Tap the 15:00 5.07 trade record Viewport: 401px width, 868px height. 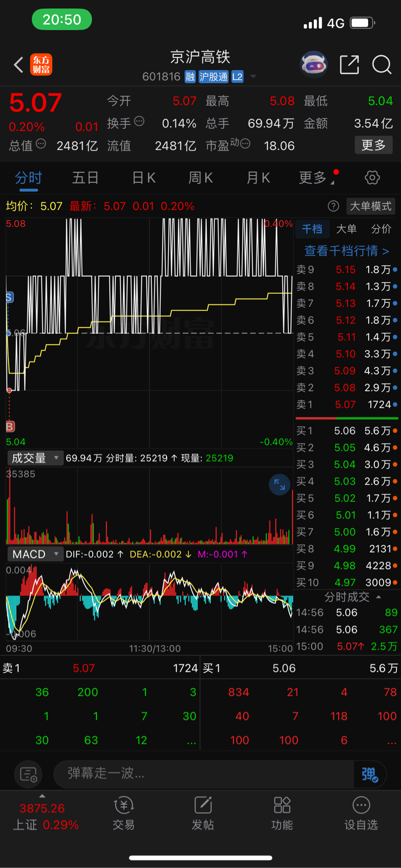347,647
